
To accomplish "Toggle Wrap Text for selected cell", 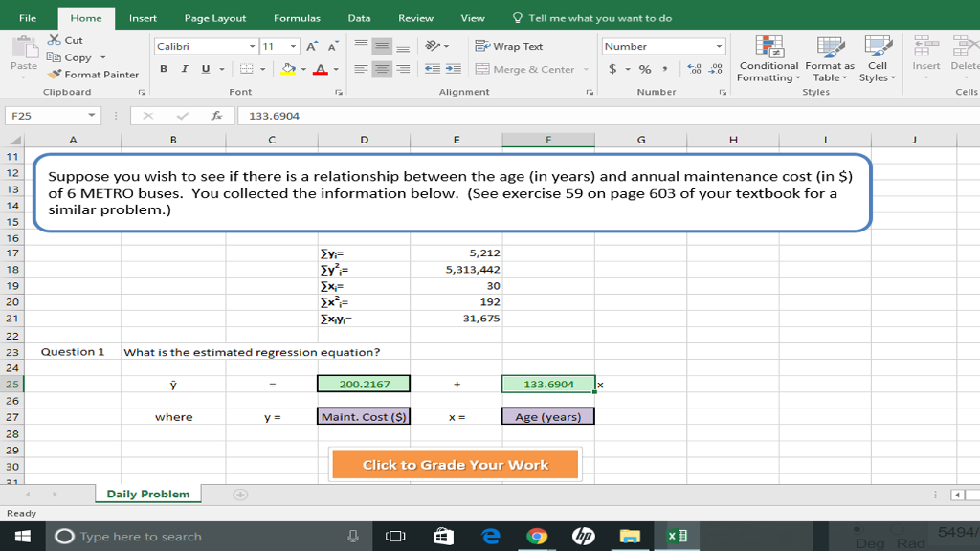I will tap(509, 46).
